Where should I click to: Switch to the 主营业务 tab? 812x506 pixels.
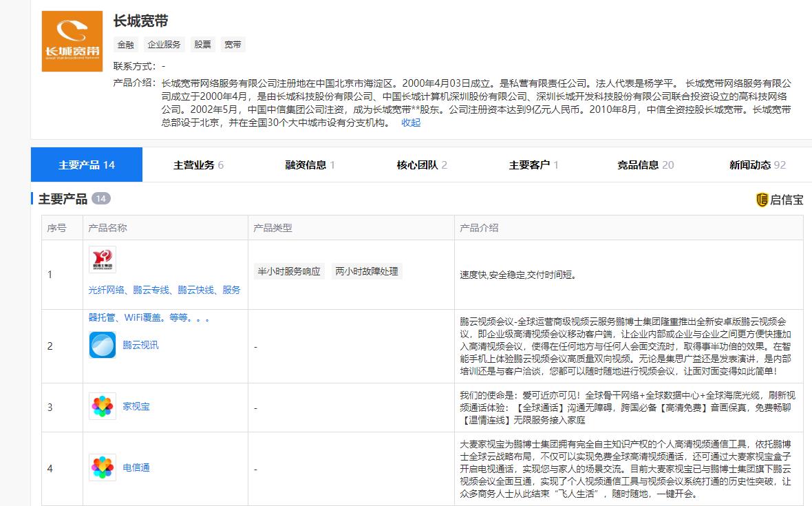pos(196,165)
